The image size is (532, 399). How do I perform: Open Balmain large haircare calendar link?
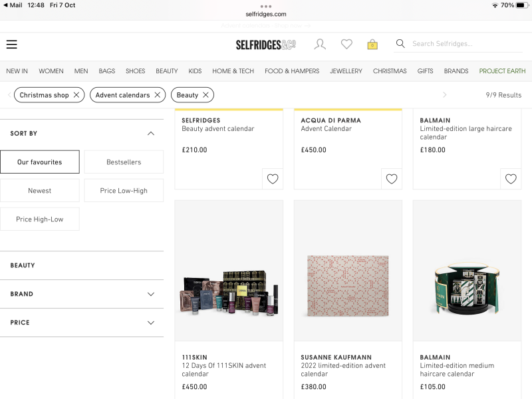click(x=466, y=132)
